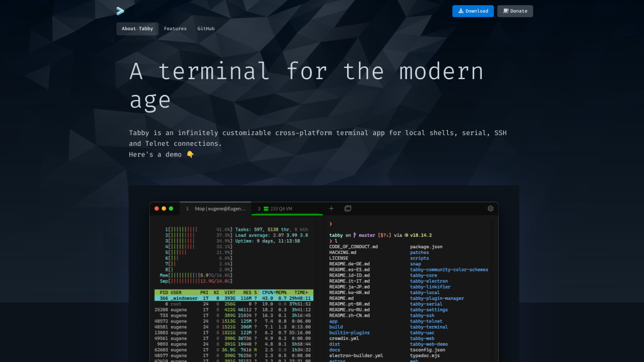Image resolution: width=644 pixels, height=362 pixels.
Task: Click the green maximize dot in demo window
Action: [x=171, y=209]
